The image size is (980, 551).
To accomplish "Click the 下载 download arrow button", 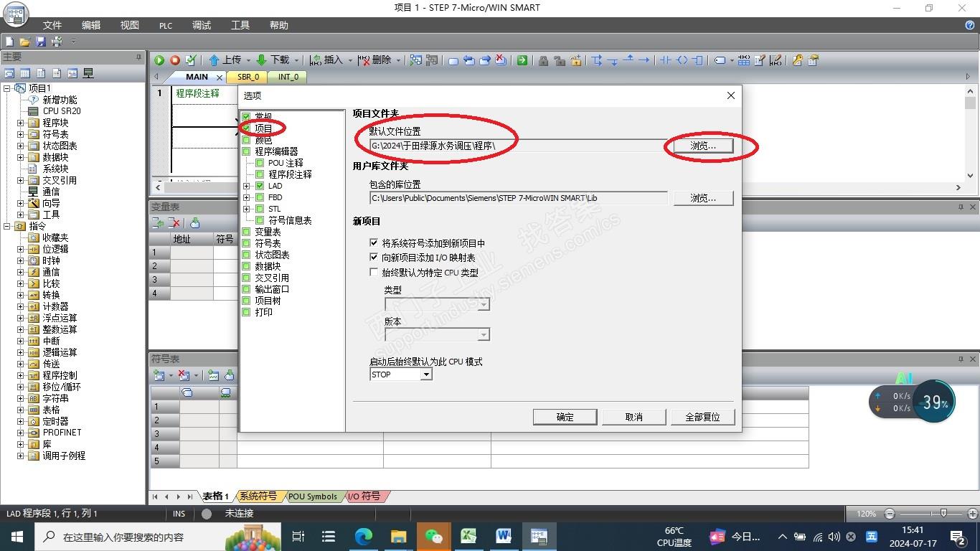I will pos(273,60).
